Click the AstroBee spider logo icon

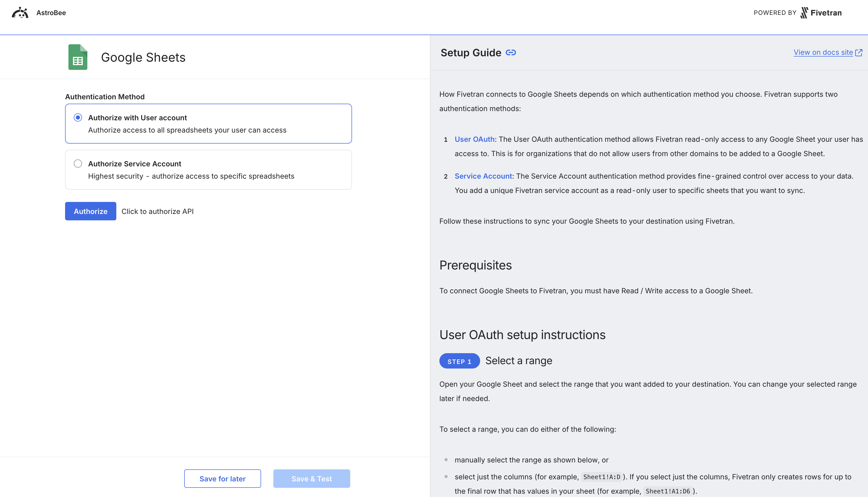[20, 12]
